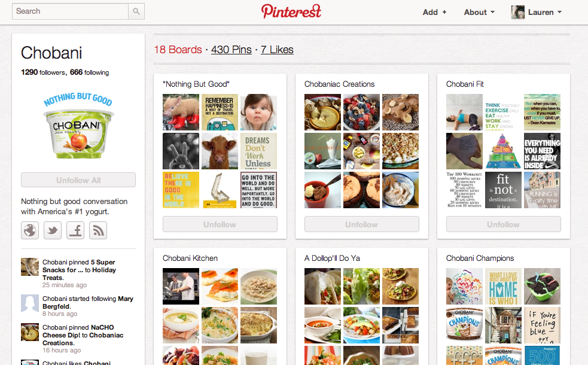Viewport: 588px width, 365px height.
Task: Click the Search text field
Action: (x=70, y=11)
